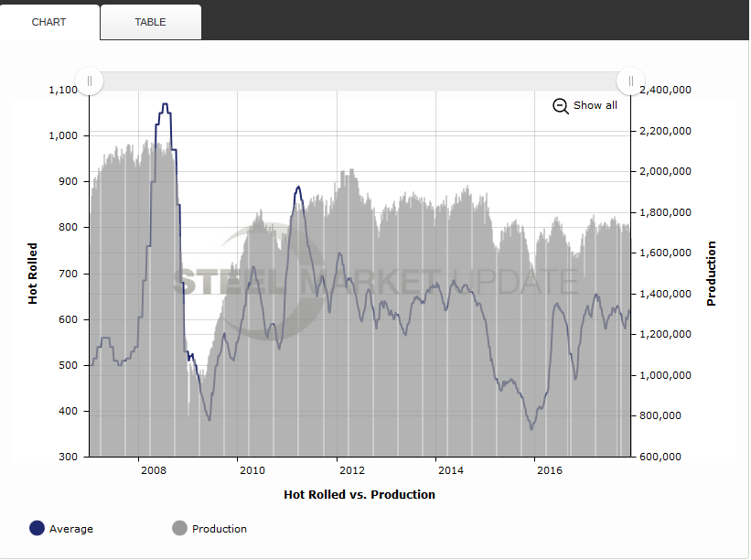
Task: Select the CHART tab
Action: 48,22
